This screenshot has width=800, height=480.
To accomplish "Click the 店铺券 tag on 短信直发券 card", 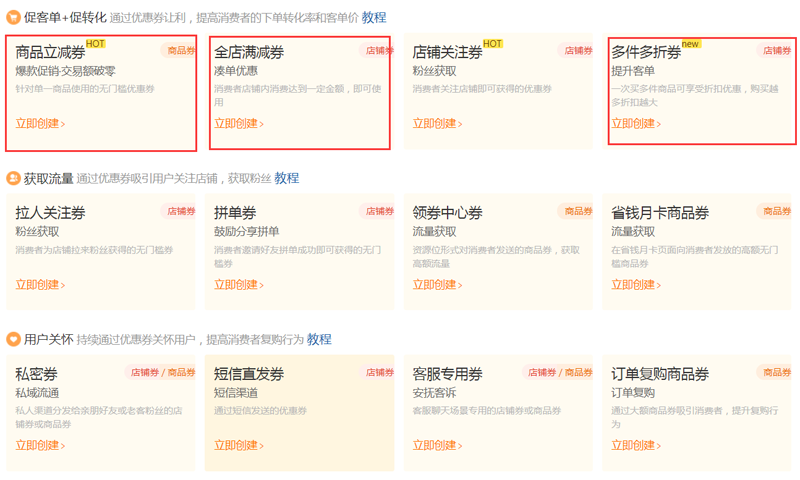I will pos(378,372).
